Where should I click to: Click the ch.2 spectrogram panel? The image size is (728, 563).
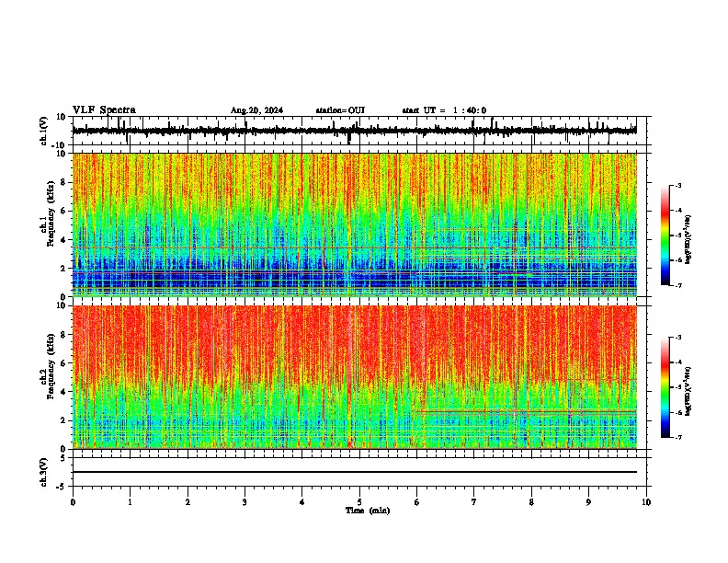355,377
